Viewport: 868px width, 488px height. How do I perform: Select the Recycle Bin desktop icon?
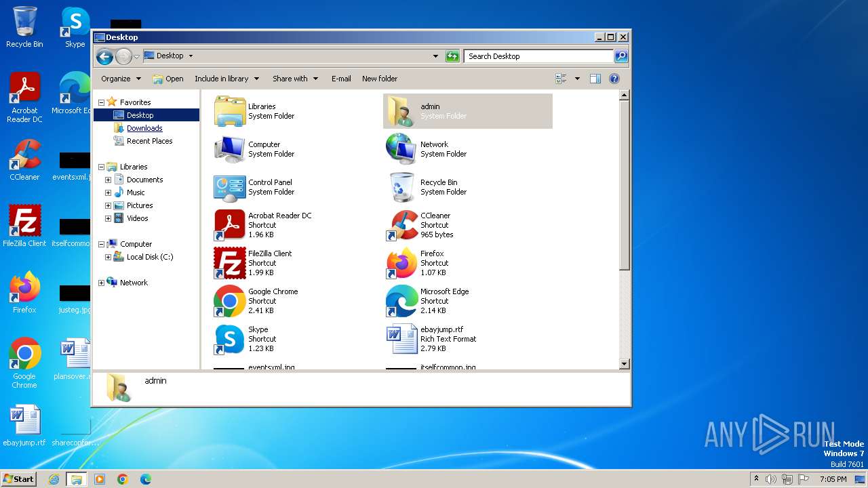coord(24,27)
